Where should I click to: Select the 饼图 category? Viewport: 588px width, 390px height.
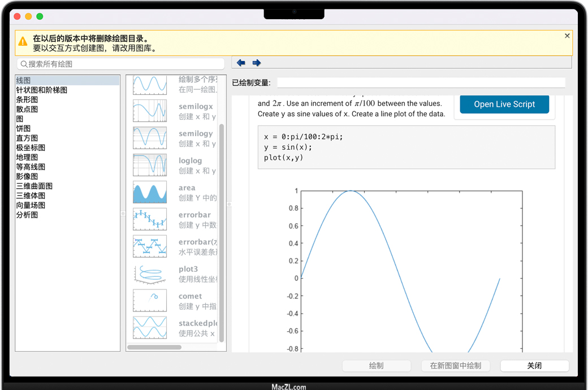click(x=67, y=129)
